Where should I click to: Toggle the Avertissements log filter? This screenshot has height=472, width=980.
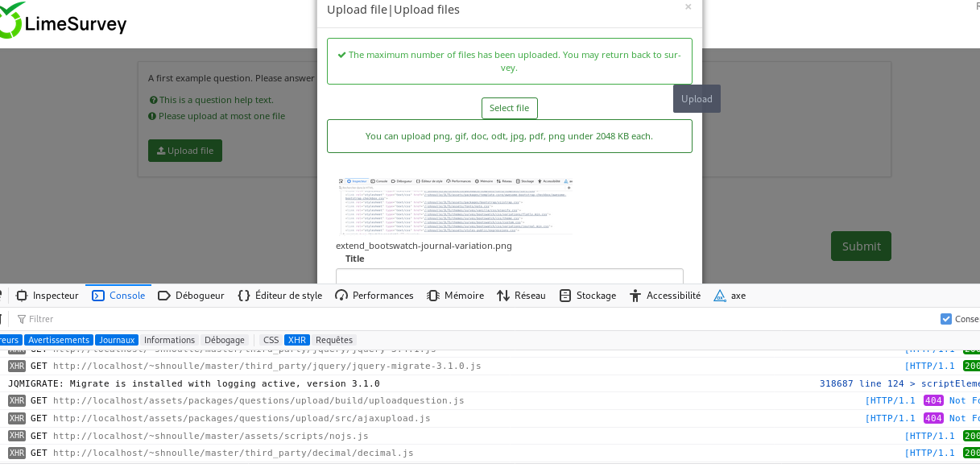[59, 340]
